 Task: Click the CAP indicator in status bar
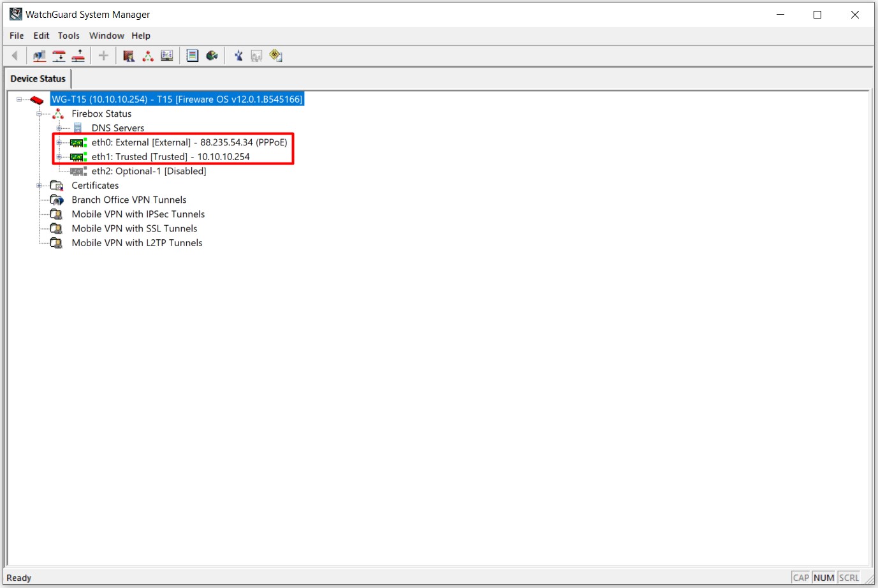coord(801,578)
